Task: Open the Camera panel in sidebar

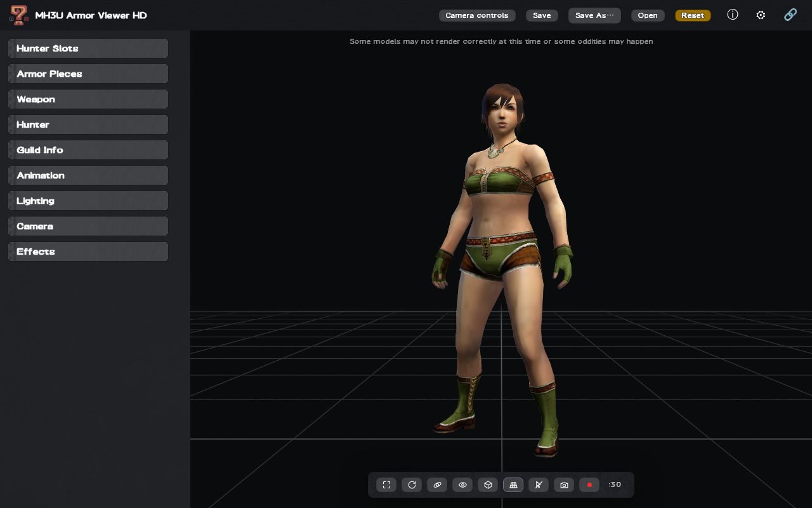Action: pyautogui.click(x=88, y=226)
